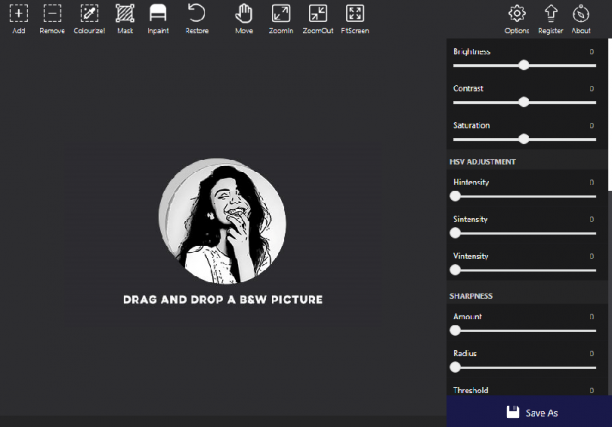Click the Vintensity slider handle

[x=455, y=270]
